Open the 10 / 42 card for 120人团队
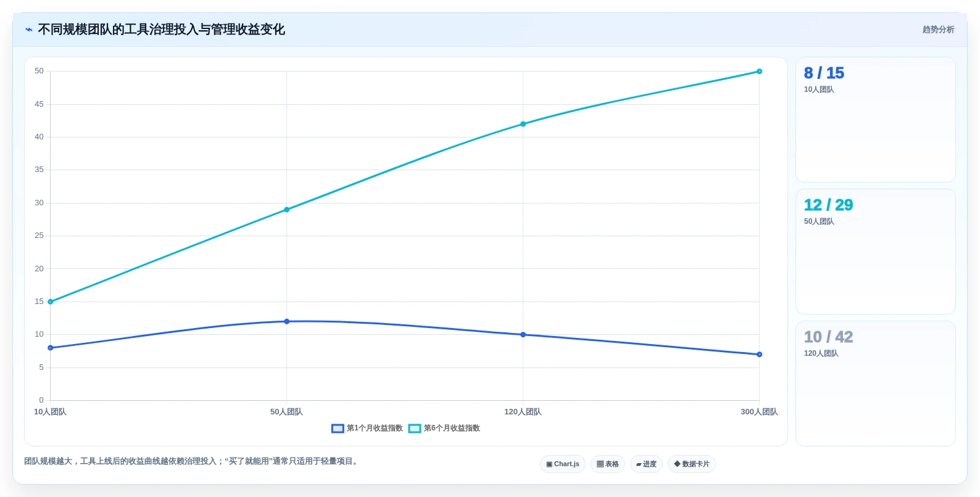980x497 pixels. click(x=875, y=384)
